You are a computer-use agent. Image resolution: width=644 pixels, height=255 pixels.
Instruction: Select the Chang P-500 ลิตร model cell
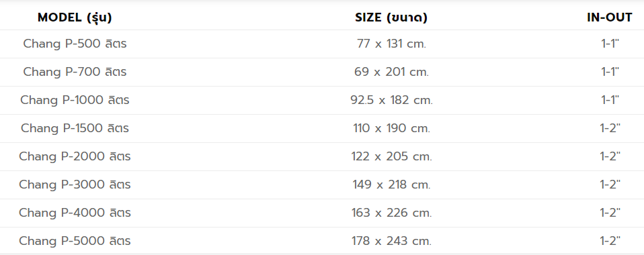[x=75, y=44]
